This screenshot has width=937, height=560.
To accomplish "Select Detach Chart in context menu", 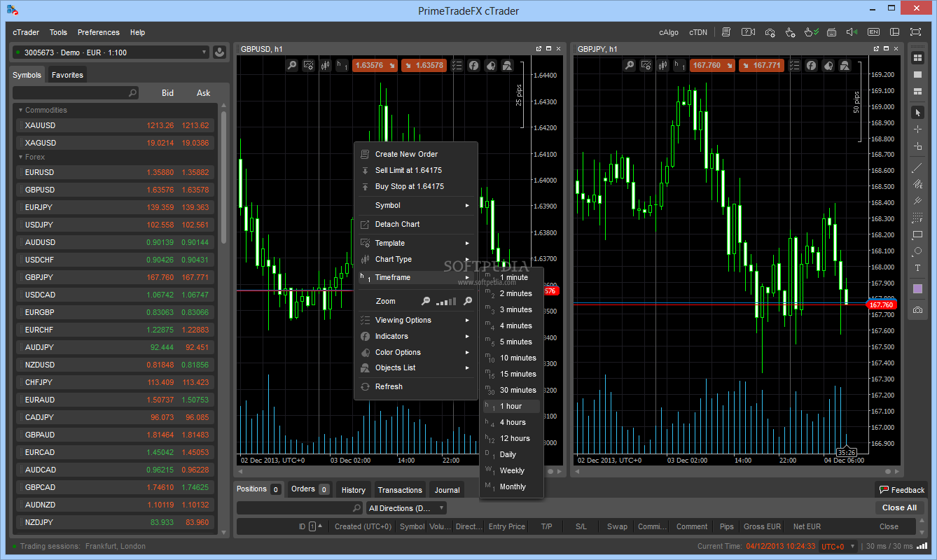I will click(416, 224).
